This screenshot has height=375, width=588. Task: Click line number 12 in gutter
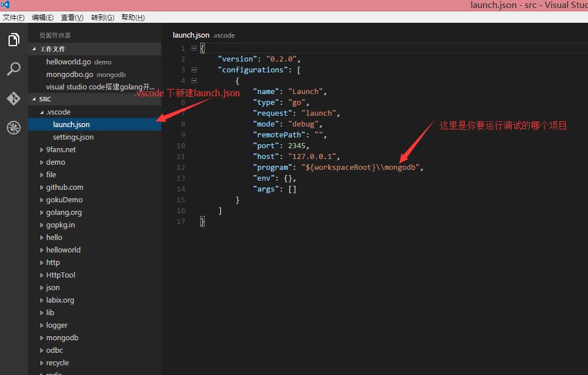click(181, 168)
